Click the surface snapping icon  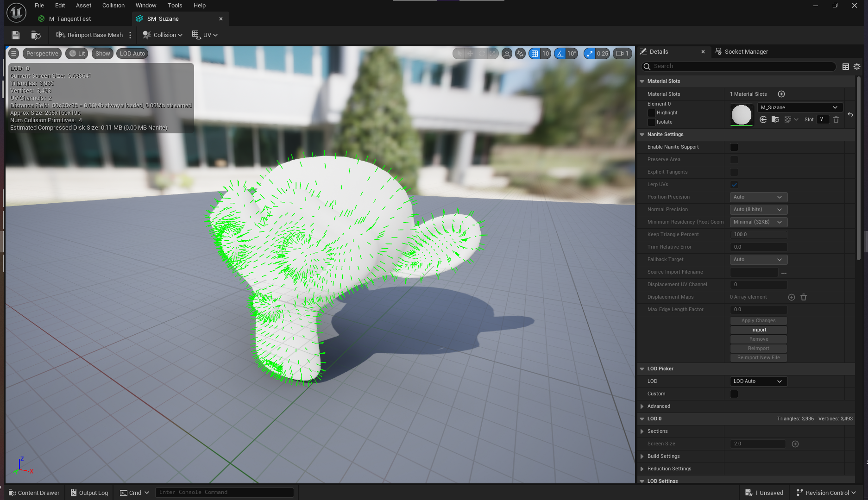pos(521,54)
